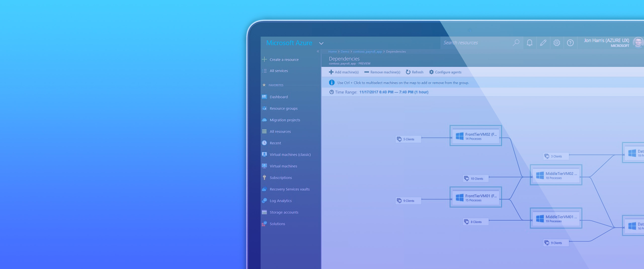Click the pencil edit icon in header
The width and height of the screenshot is (644, 269).
click(543, 43)
